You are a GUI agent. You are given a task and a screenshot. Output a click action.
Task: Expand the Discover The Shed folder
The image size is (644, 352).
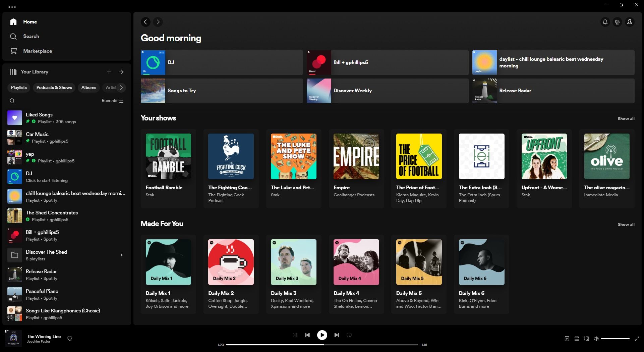point(121,255)
